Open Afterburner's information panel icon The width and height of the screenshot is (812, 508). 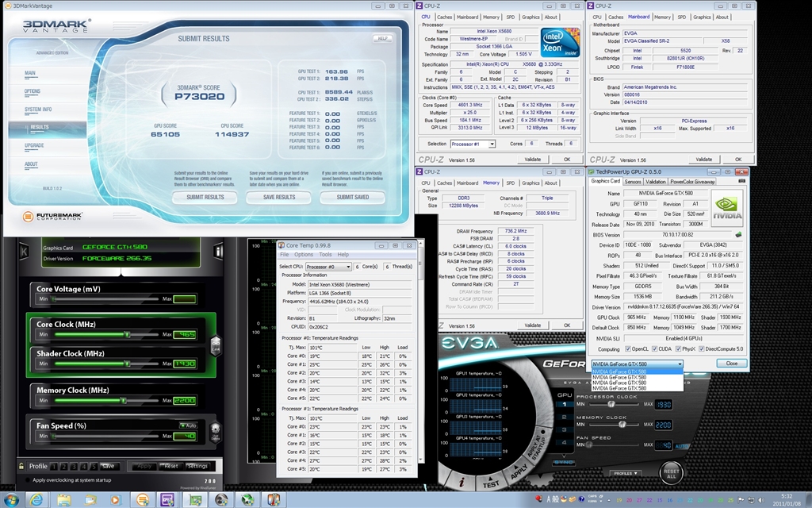pyautogui.click(x=218, y=252)
